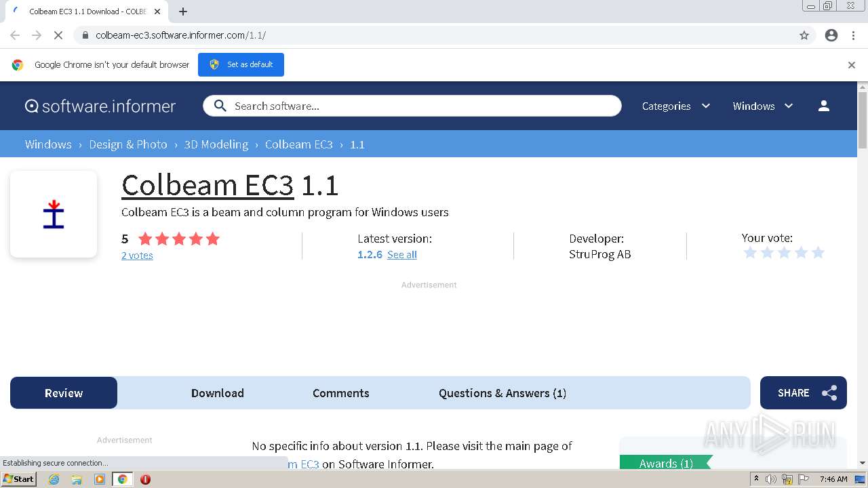The width and height of the screenshot is (868, 488).
Task: Rate with the first vote star
Action: [x=750, y=253]
